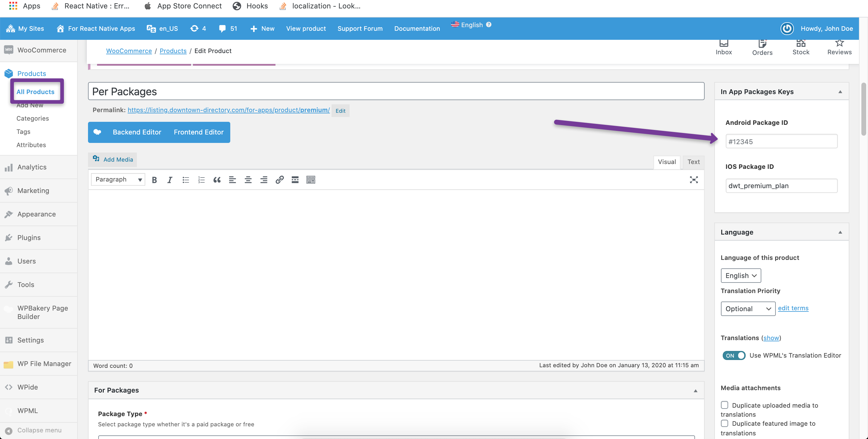
Task: Click the New content menu
Action: (263, 29)
